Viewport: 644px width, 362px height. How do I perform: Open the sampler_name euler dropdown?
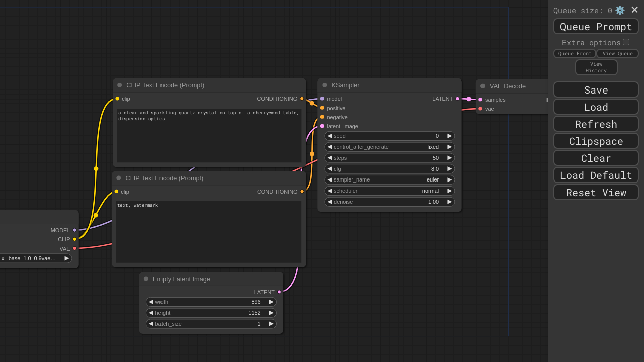pos(389,180)
